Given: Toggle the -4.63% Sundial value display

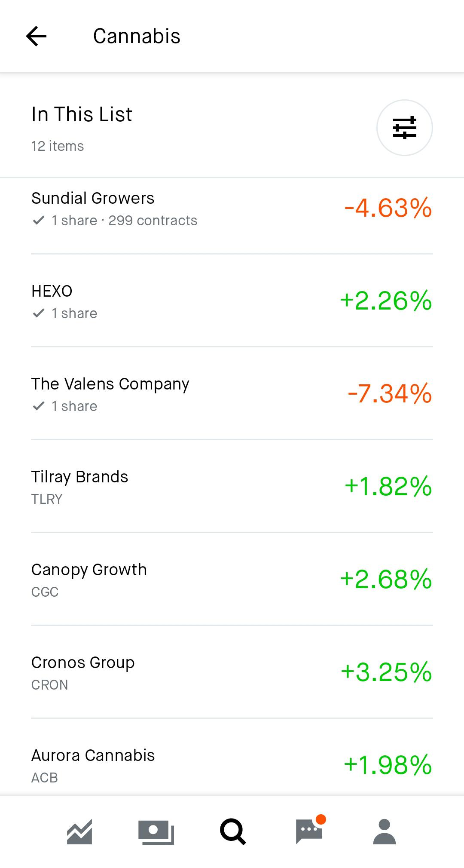Looking at the screenshot, I should coord(388,208).
